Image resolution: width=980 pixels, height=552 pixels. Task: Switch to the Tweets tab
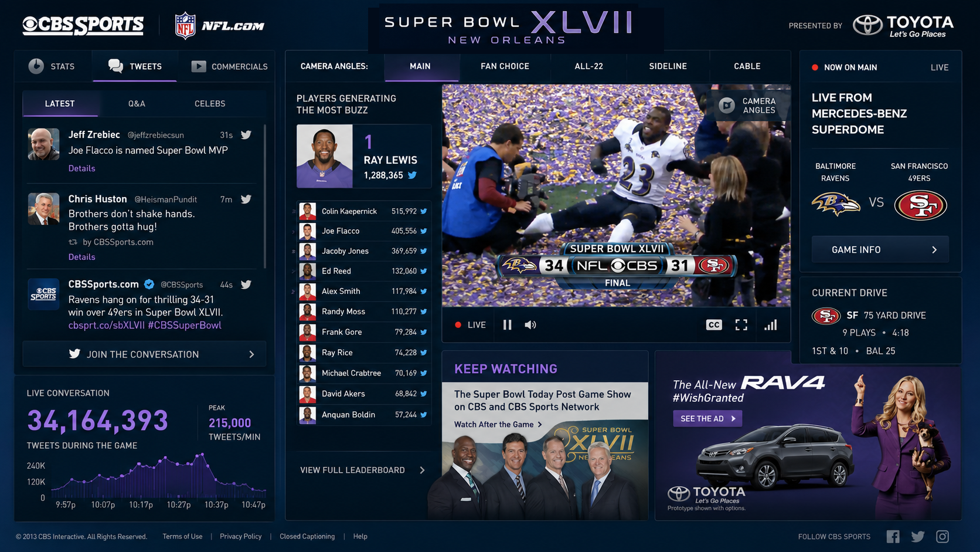click(135, 66)
